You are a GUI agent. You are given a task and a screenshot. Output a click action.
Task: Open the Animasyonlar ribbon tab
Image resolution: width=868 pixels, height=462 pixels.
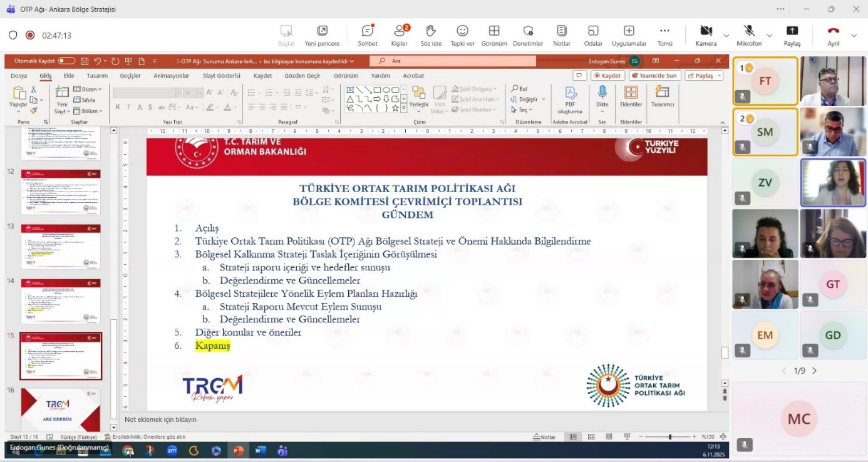[x=171, y=76]
